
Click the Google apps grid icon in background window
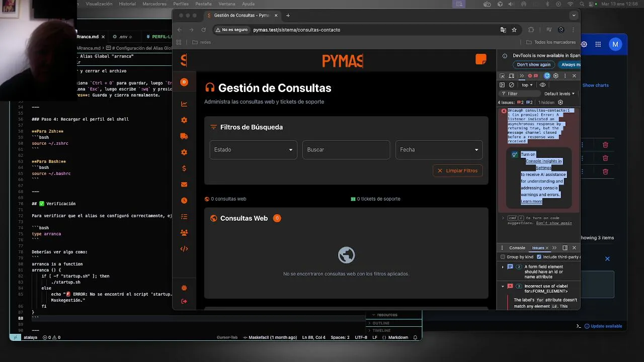[598, 44]
